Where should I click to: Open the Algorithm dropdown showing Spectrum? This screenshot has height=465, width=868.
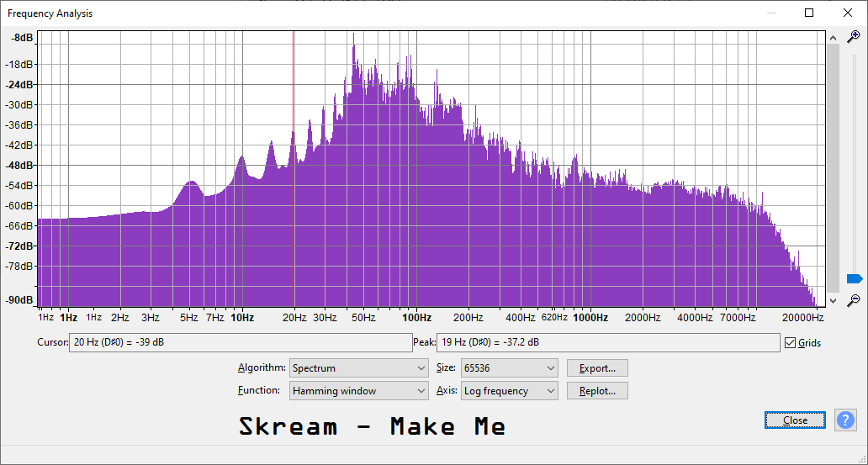[x=358, y=368]
